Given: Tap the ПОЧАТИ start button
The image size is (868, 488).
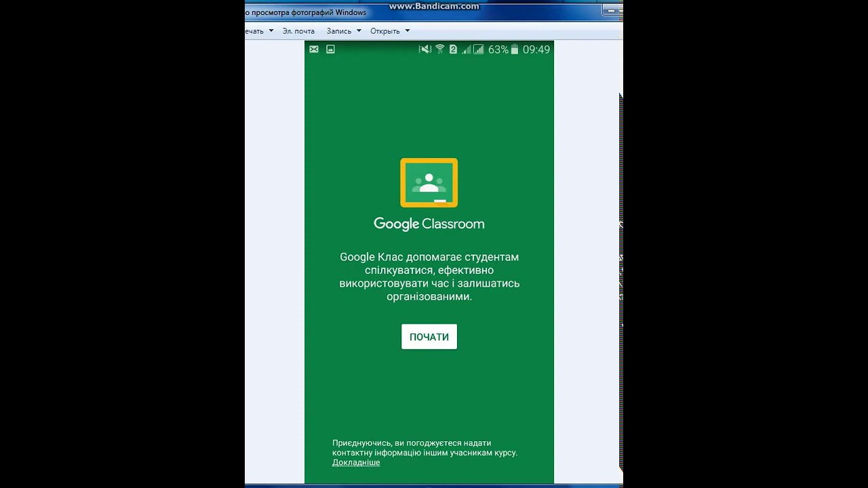Looking at the screenshot, I should (x=429, y=337).
